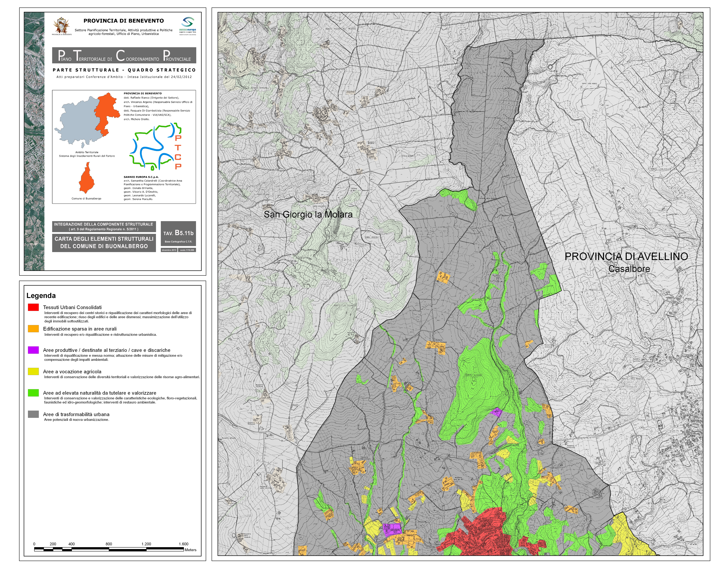The height and width of the screenshot is (569, 728).
Task: Click the 'PROVINCIA DI BENEVENTO' title heading
Action: 124,21
